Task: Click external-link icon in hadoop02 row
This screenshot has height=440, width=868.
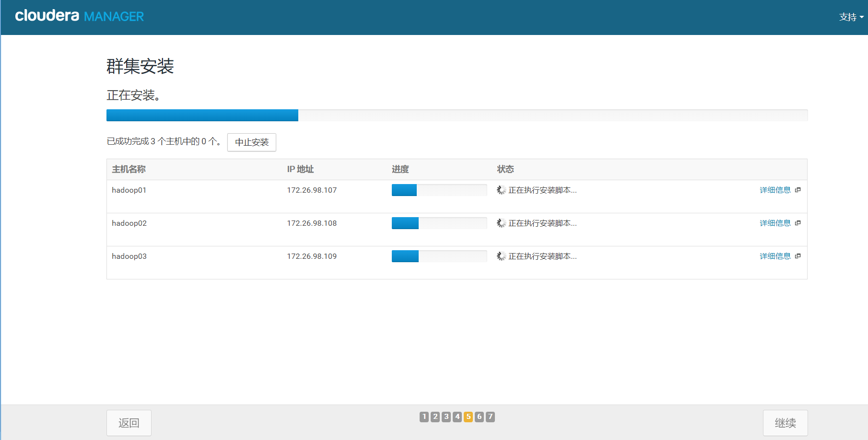Action: pos(798,223)
